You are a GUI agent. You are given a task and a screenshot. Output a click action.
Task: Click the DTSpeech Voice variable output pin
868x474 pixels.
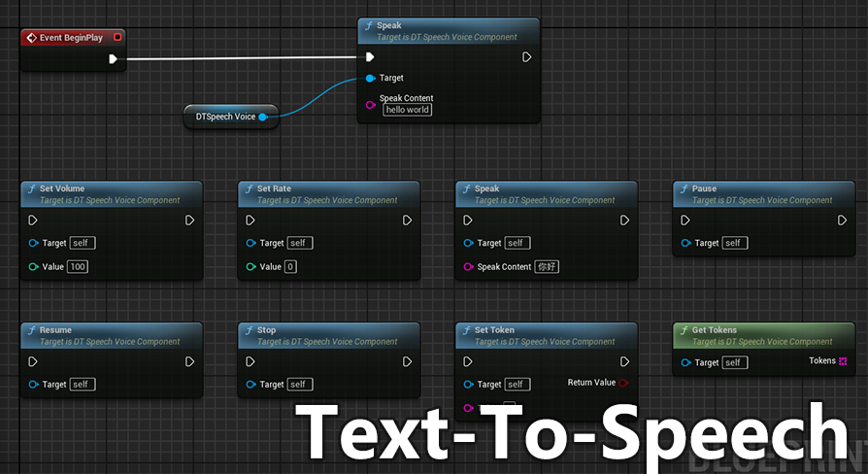pos(263,118)
